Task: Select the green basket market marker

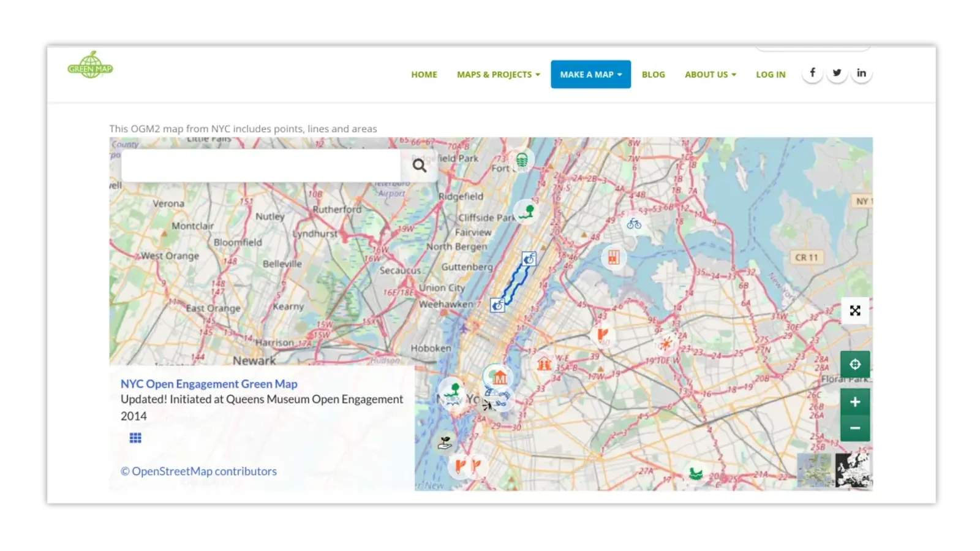Action: (x=522, y=160)
